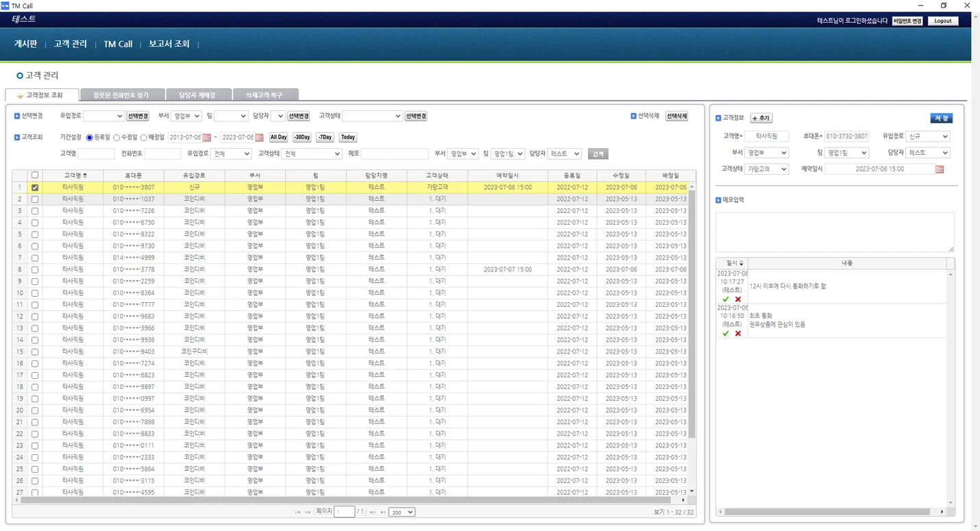The height and width of the screenshot is (531, 980).
Task: Uncheck the row 1 checkbox (3807)
Action: tap(35, 188)
